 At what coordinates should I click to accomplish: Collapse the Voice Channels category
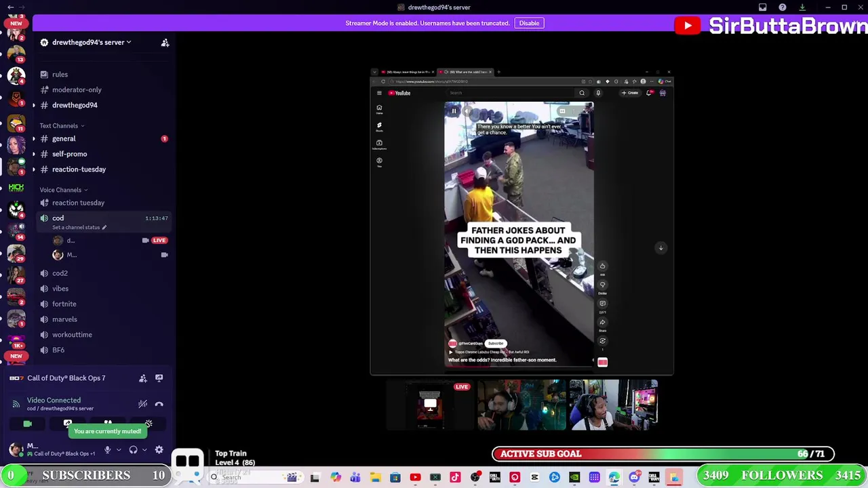(63, 190)
